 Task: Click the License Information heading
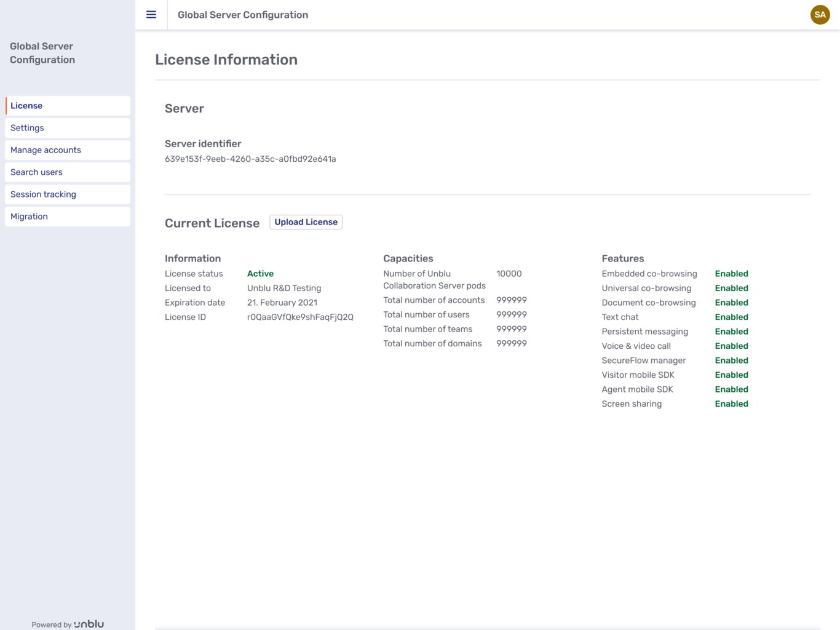pyautogui.click(x=226, y=59)
